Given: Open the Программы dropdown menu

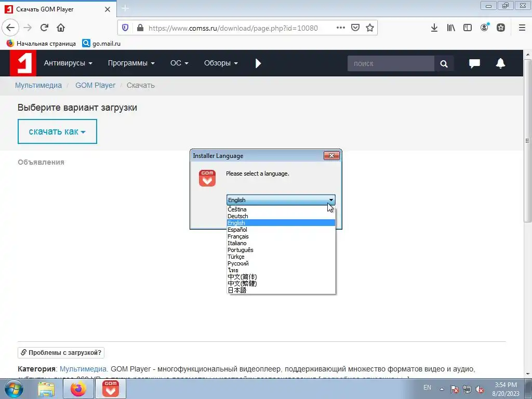Looking at the screenshot, I should (131, 63).
